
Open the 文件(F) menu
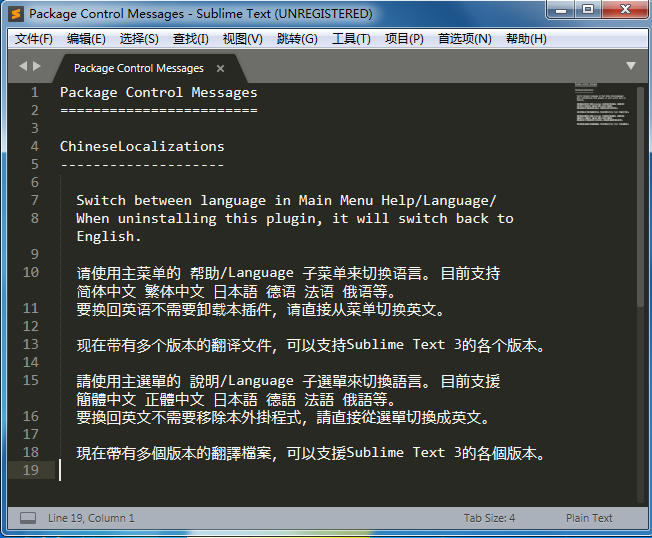[x=34, y=39]
